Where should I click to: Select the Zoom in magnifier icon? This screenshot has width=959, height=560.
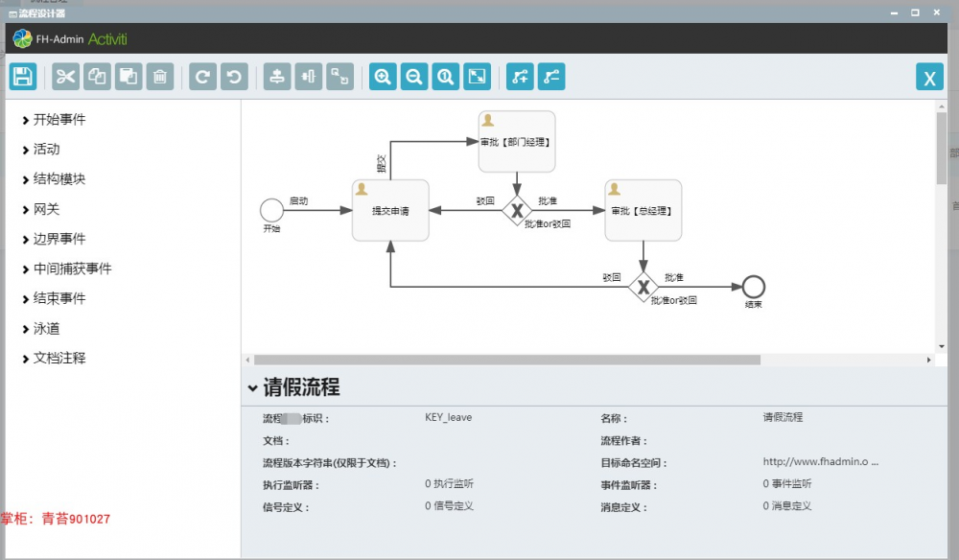[382, 77]
